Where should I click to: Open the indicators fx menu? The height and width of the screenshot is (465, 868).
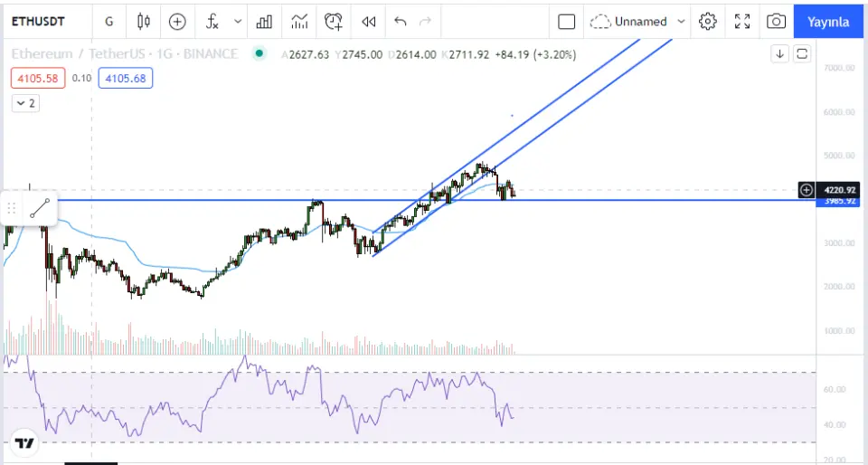click(x=212, y=21)
